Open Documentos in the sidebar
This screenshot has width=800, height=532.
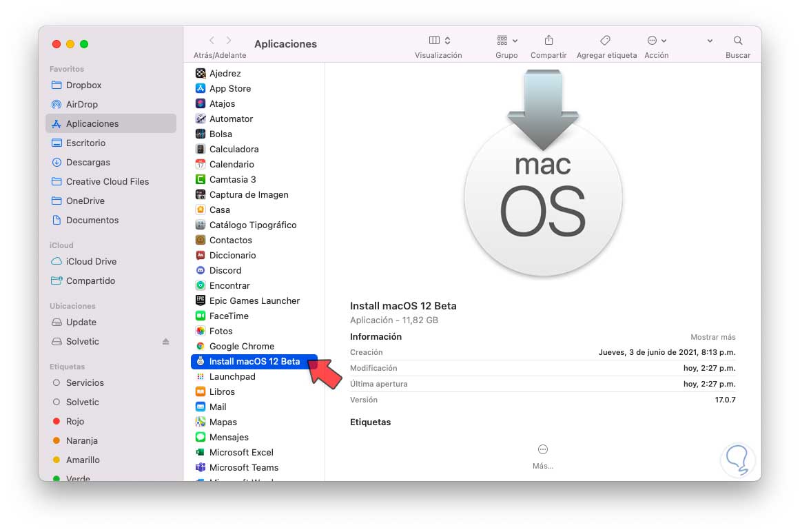coord(111,221)
